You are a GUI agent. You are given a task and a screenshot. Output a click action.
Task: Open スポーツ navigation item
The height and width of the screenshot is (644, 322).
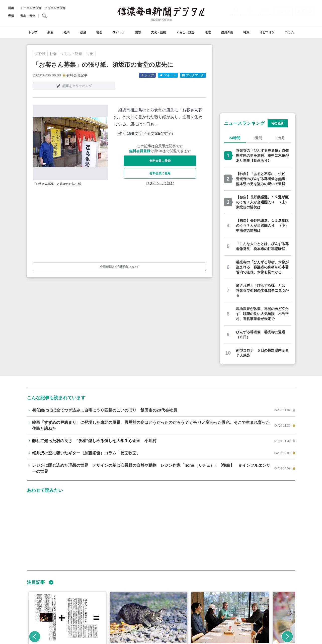click(119, 32)
